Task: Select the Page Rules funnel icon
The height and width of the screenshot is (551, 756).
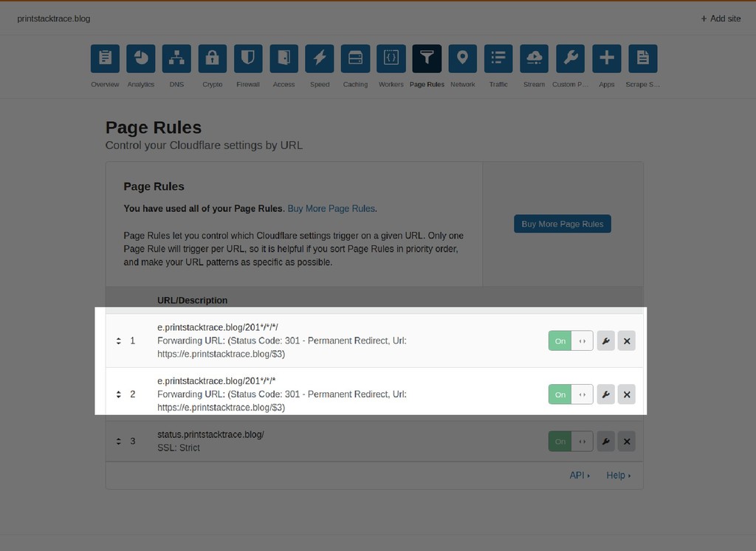Action: click(x=427, y=58)
